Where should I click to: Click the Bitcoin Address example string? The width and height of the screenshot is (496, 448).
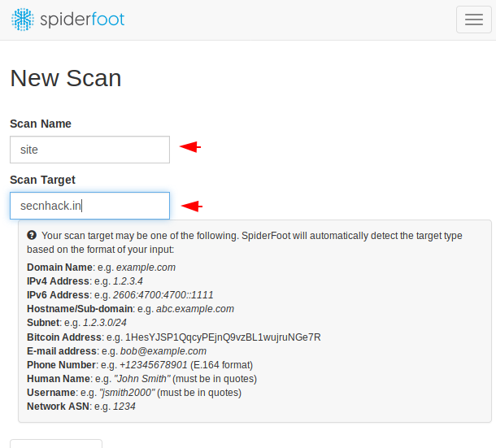pos(223,337)
